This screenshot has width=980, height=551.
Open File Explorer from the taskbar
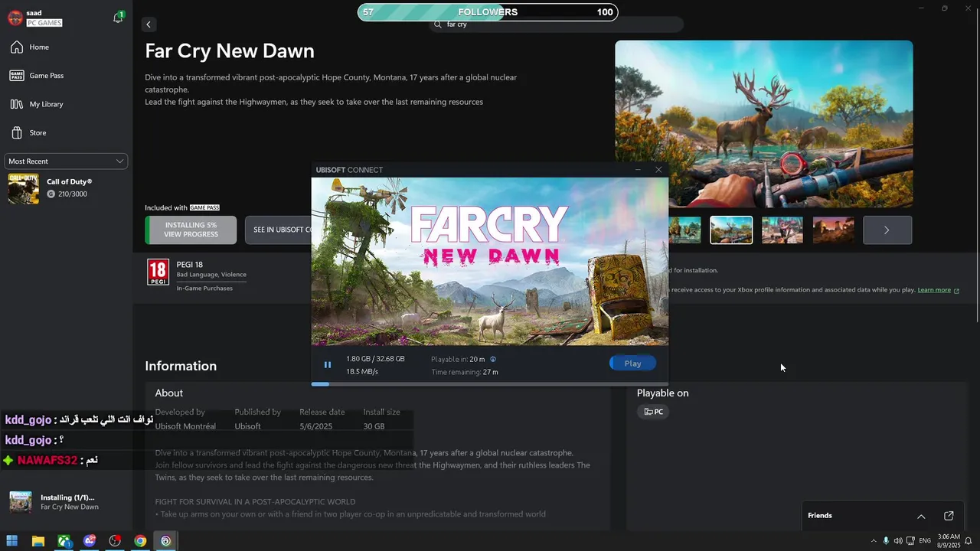(38, 541)
